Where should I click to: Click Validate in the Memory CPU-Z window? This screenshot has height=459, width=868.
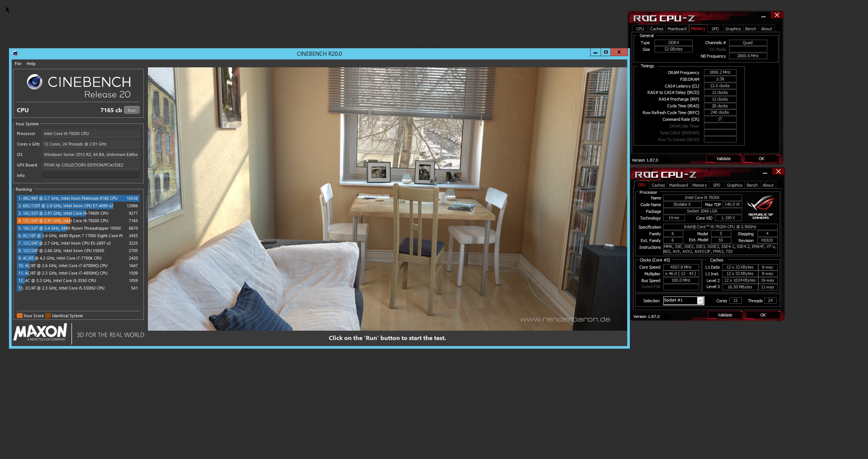(x=723, y=159)
